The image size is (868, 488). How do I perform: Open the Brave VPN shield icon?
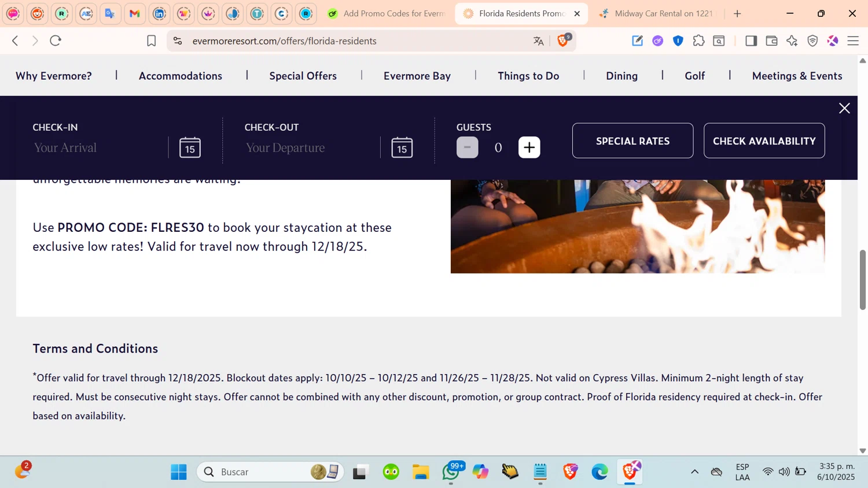(x=812, y=40)
